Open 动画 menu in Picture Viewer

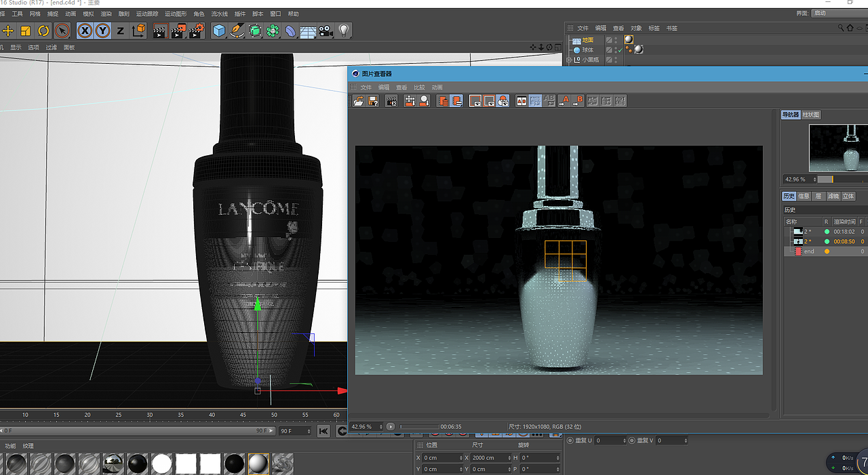(x=437, y=87)
